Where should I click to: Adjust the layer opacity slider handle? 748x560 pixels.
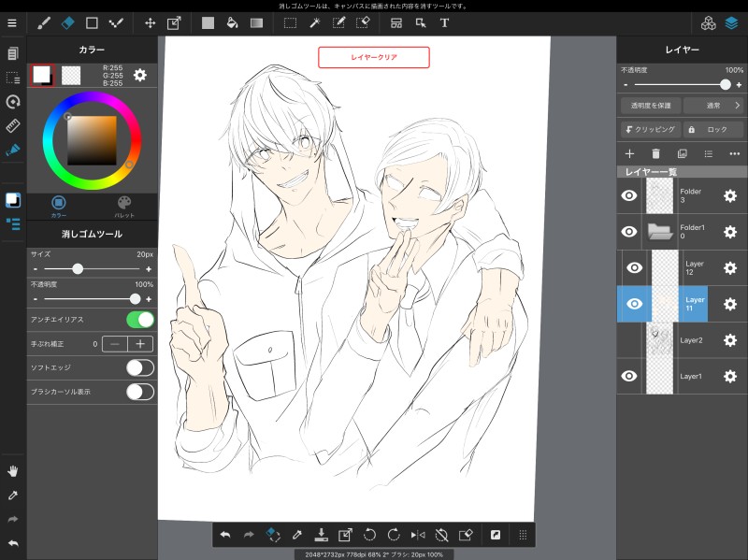[726, 84]
